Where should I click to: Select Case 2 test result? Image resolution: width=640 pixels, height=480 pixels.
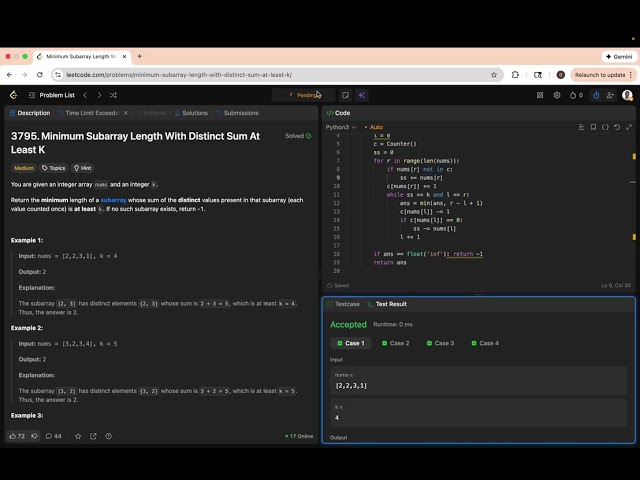[395, 343]
